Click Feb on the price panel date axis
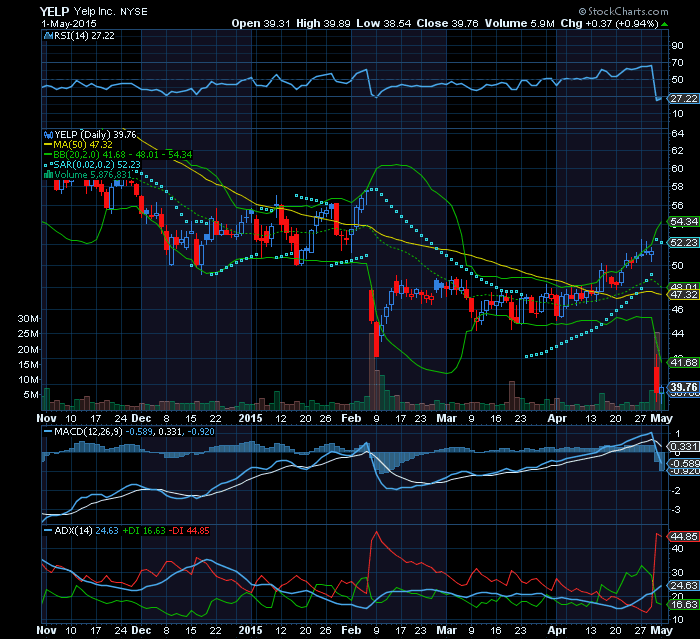The height and width of the screenshot is (639, 700). 351,418
